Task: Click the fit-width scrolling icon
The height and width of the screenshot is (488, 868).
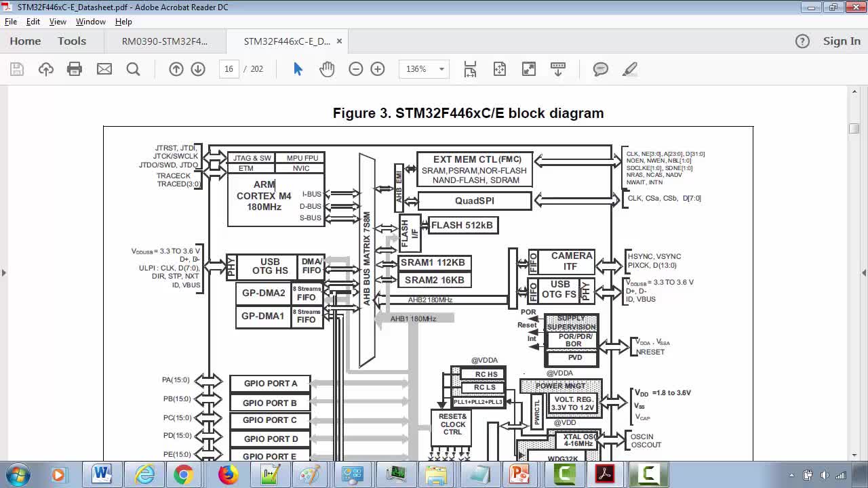Action: (x=470, y=69)
